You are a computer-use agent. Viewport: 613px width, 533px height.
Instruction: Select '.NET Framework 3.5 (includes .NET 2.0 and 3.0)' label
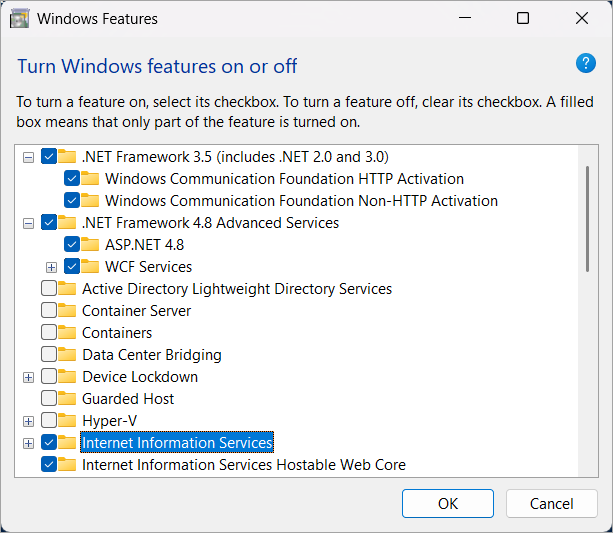coord(235,157)
